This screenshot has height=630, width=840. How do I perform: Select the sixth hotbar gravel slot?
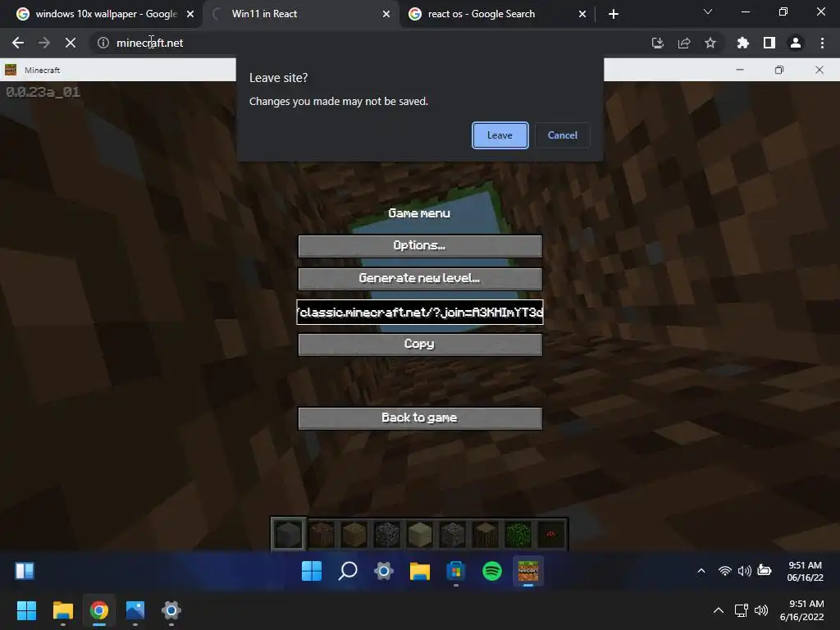(453, 534)
